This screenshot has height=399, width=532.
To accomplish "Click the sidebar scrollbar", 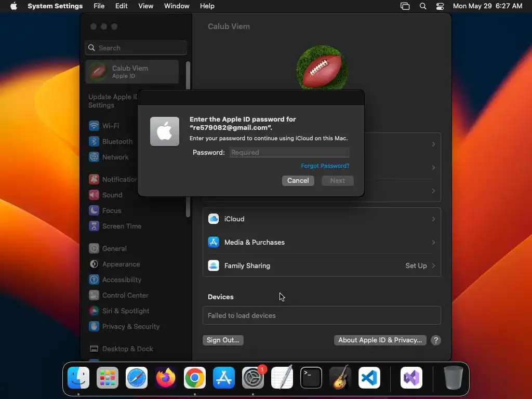I will (188, 139).
